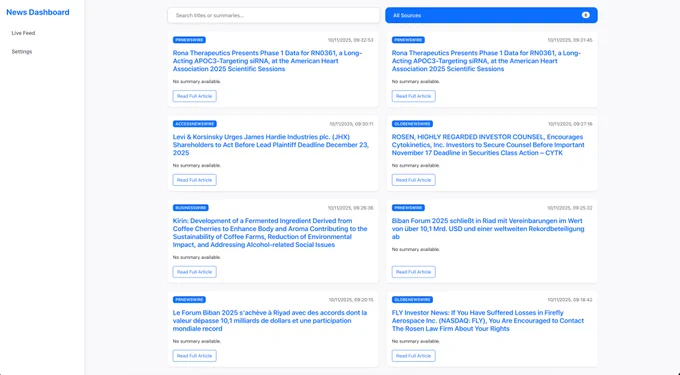
Task: Open the Live Feed page
Action: click(x=23, y=33)
